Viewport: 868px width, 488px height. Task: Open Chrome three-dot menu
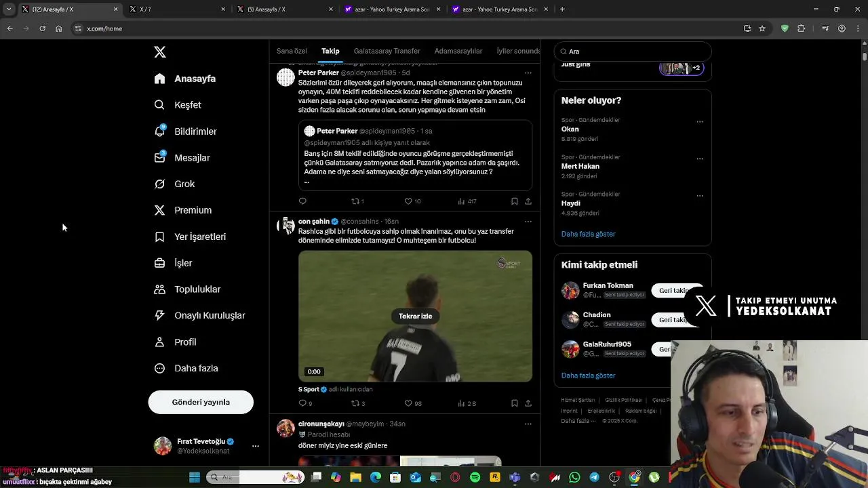coord(858,28)
